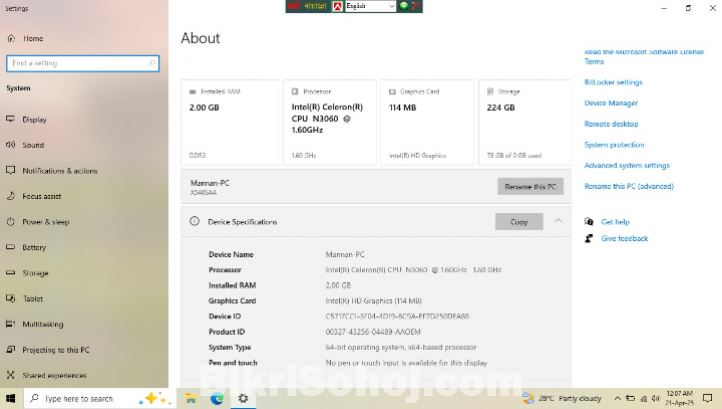722x409 pixels.
Task: Click the Device ID value text
Action: coord(397,316)
